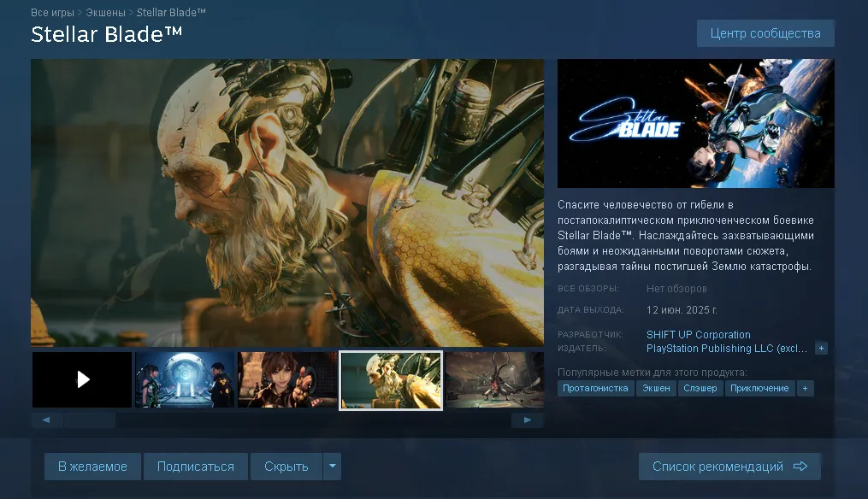Click the 'РАЗРАБОТЧИК:' label
The image size is (868, 499).
[x=590, y=335]
